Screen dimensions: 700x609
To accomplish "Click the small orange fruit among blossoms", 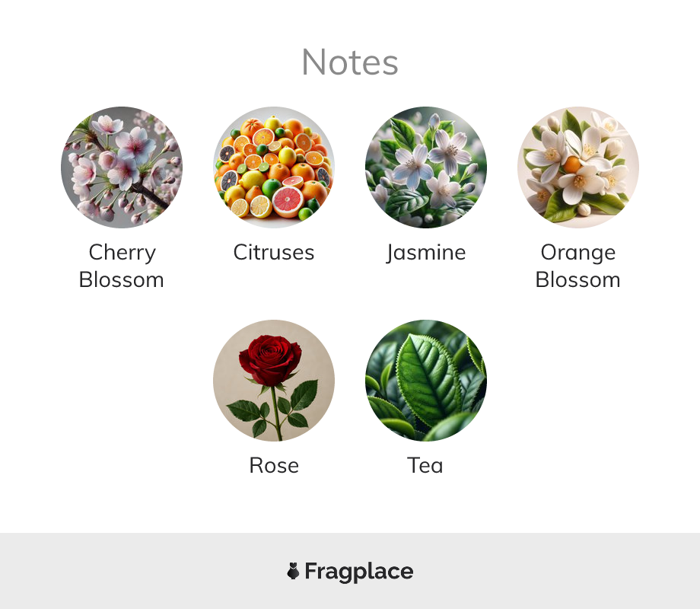I will [572, 164].
